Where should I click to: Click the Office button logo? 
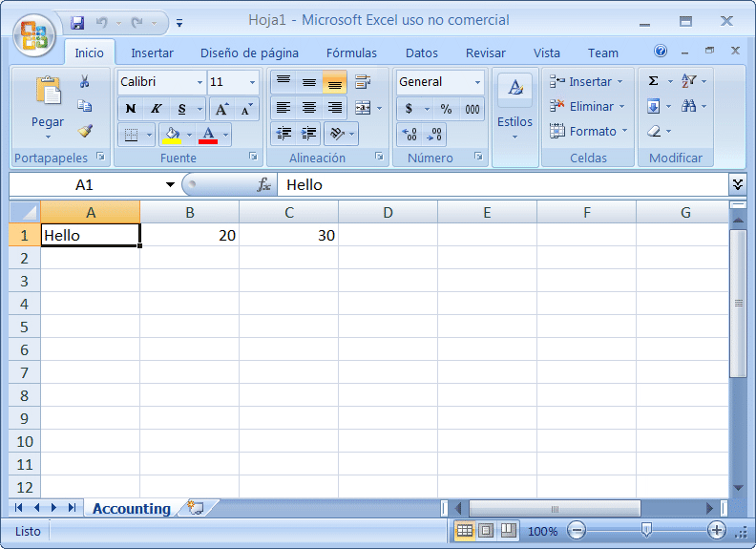[33, 35]
